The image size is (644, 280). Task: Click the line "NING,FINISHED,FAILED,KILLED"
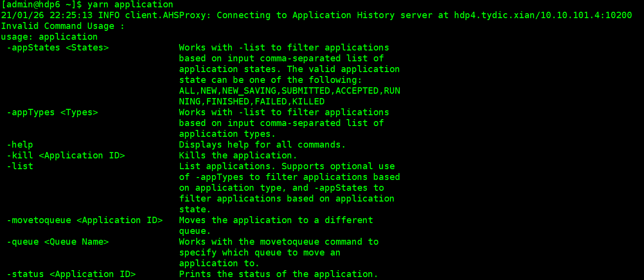(252, 102)
